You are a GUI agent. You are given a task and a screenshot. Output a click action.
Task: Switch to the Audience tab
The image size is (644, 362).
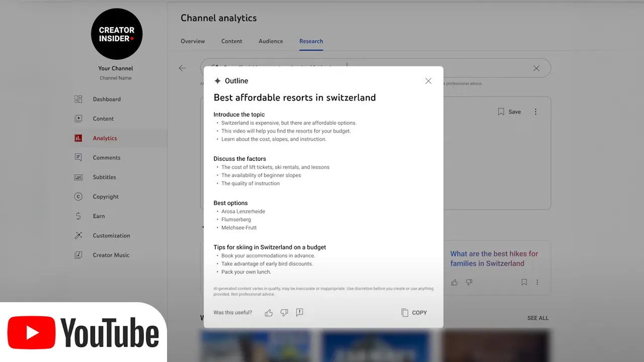coord(271,41)
